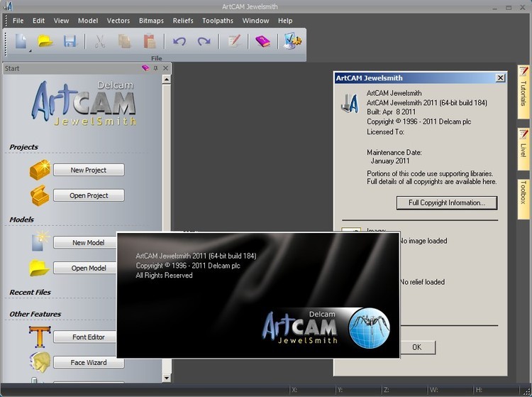532x397 pixels.
Task: Click the ArtCAM splash screen image
Action: pyautogui.click(x=258, y=295)
